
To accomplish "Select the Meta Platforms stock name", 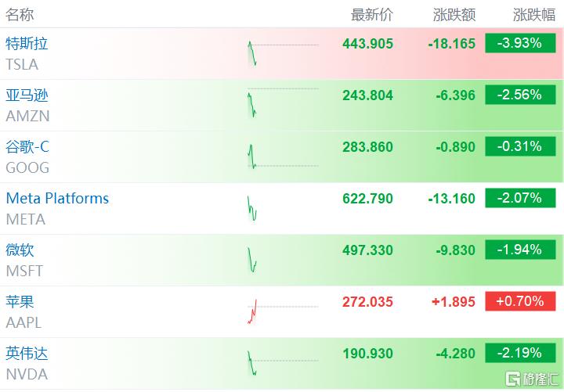I will [57, 199].
